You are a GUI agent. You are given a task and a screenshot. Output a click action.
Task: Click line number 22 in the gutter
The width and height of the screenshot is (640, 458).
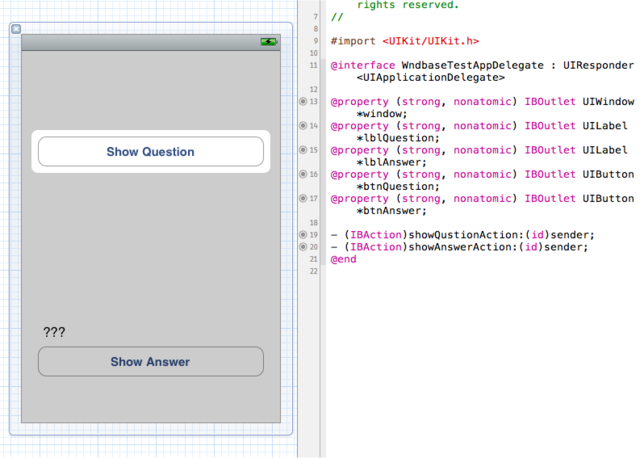point(313,271)
